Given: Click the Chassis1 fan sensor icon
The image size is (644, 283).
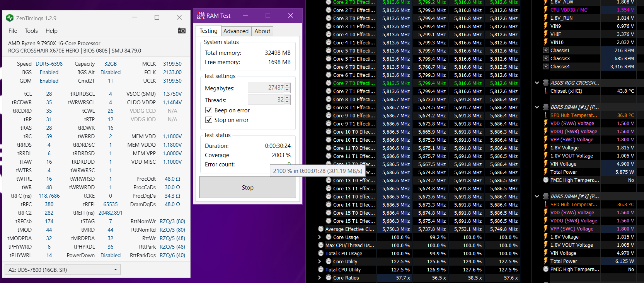Looking at the screenshot, I should pos(546,51).
